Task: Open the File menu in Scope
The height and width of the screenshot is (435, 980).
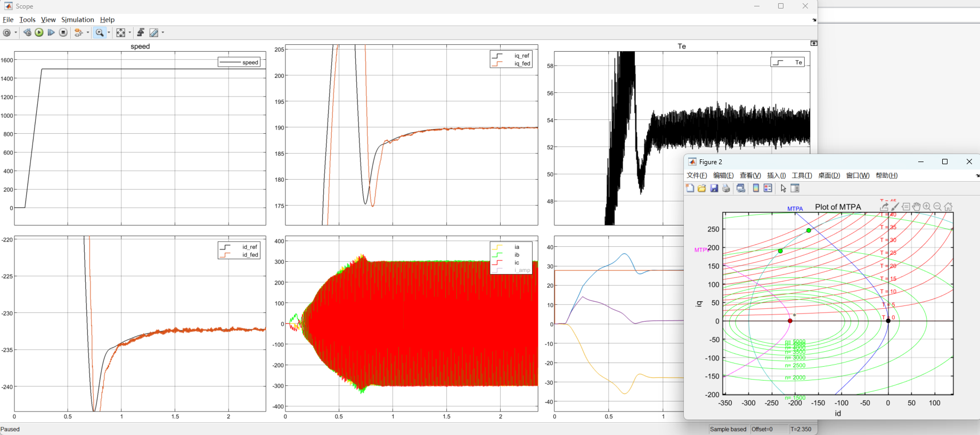Action: [x=8, y=20]
